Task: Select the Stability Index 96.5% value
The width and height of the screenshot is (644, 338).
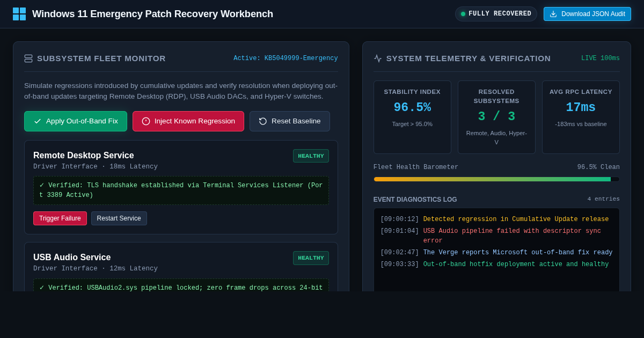Action: (412, 108)
